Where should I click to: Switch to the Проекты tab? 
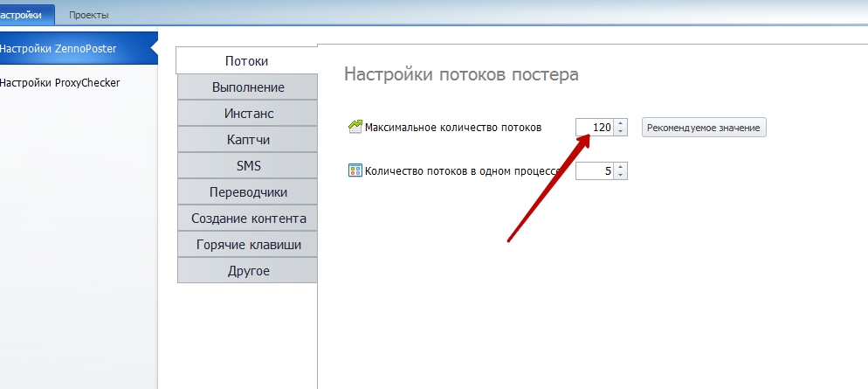[88, 15]
